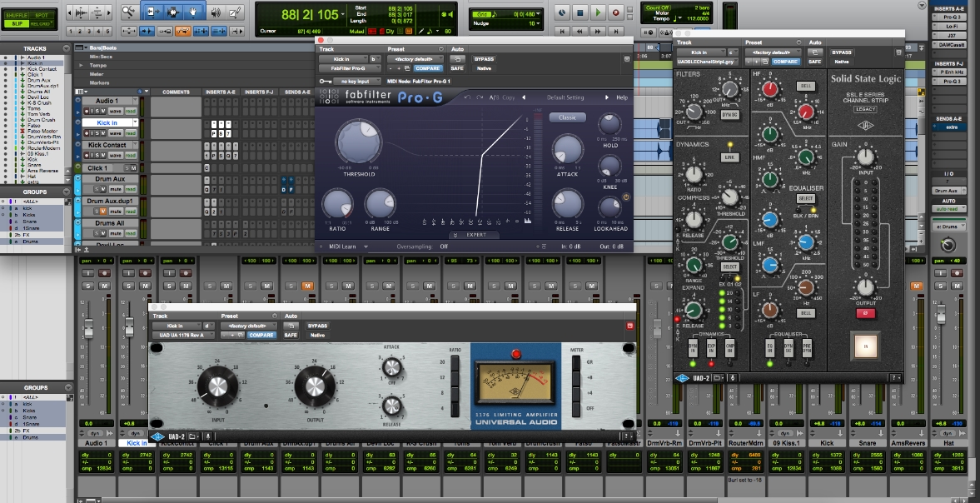Toggle the phase invert button on the SSL strip
The image size is (980, 503).
coord(866,312)
